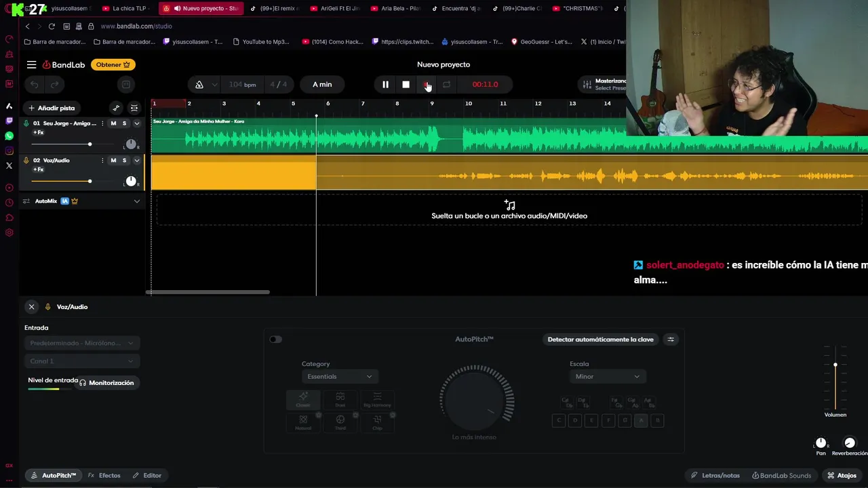Screen dimensions: 868x488
Task: Open the Masterizando preset selector
Action: pos(604,85)
